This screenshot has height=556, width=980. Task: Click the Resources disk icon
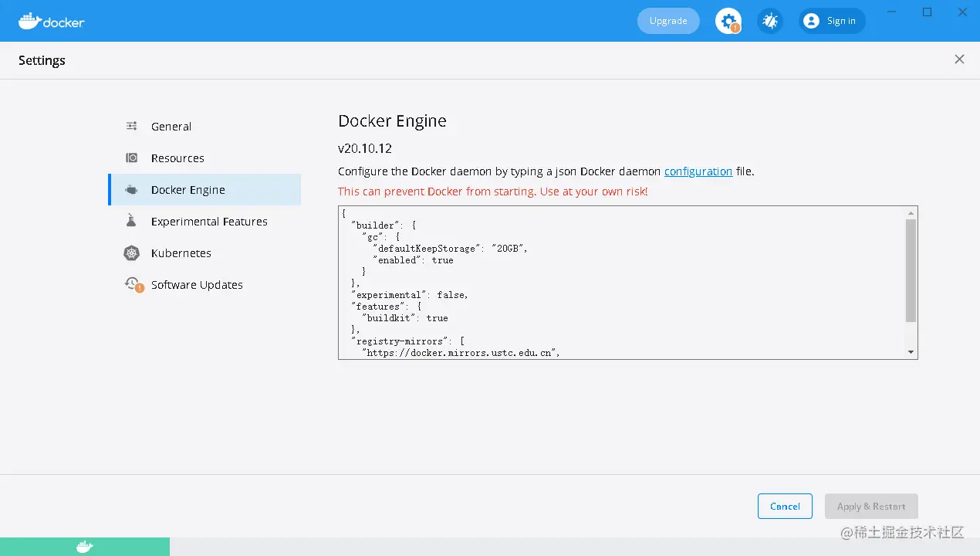point(132,158)
